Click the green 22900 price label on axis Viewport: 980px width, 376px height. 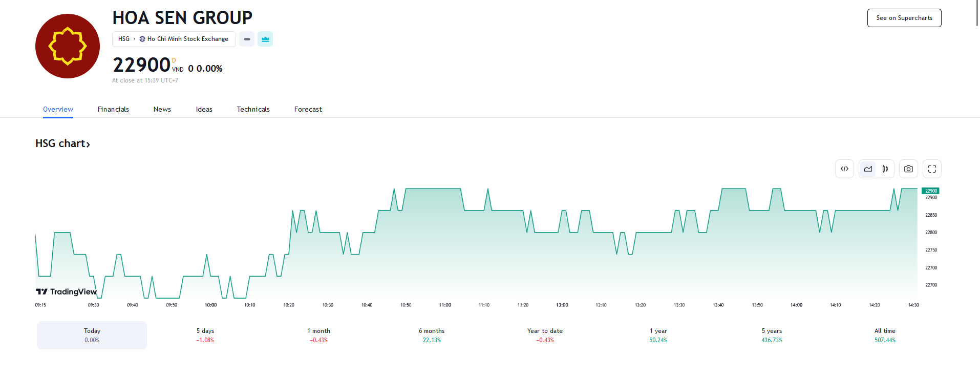tap(930, 191)
